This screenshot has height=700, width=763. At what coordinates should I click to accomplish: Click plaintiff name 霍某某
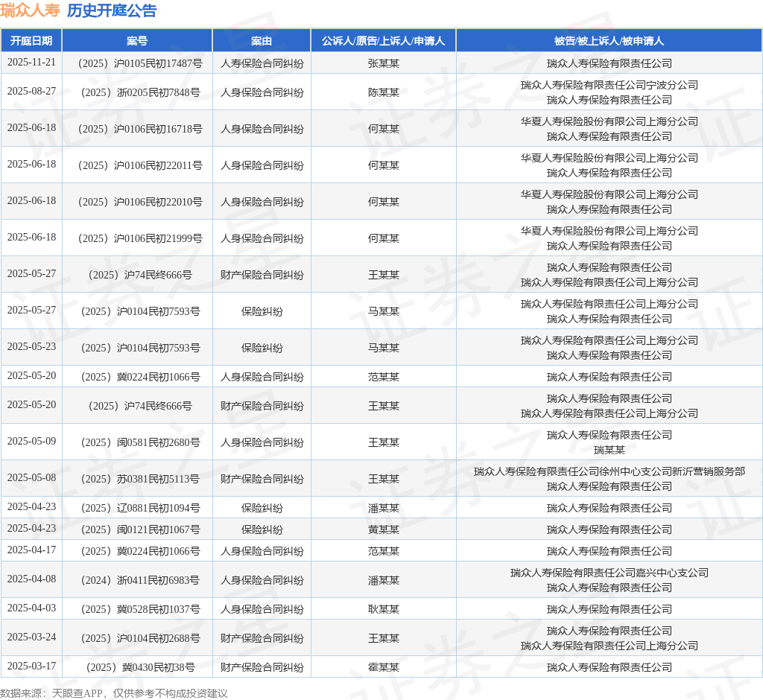[x=384, y=667]
